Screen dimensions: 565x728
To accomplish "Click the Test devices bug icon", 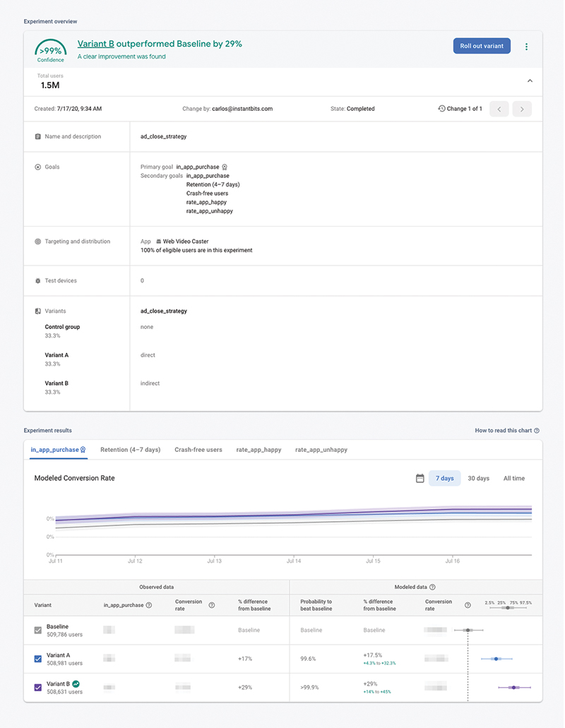I will coord(38,281).
